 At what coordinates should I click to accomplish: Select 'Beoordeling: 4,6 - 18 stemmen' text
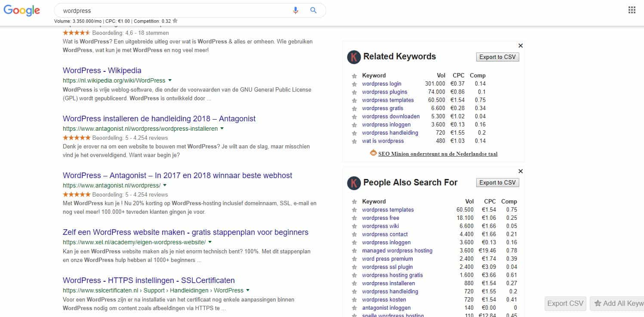point(130,33)
